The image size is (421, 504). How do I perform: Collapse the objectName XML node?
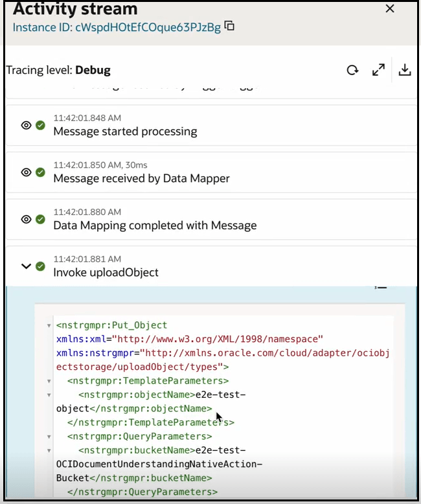pos(49,395)
